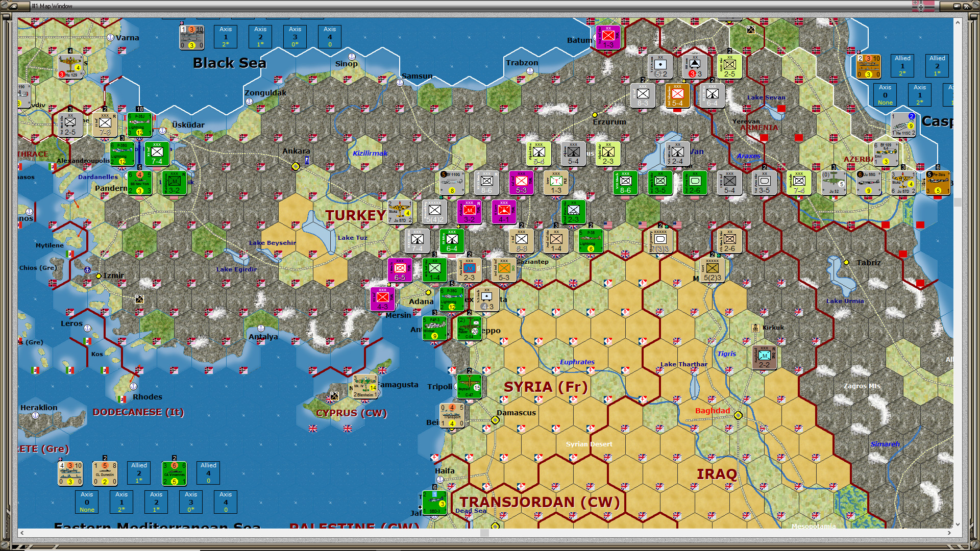Viewport: 980px width, 551px height.
Task: Select the BB New York naval counter
Action: (139, 183)
